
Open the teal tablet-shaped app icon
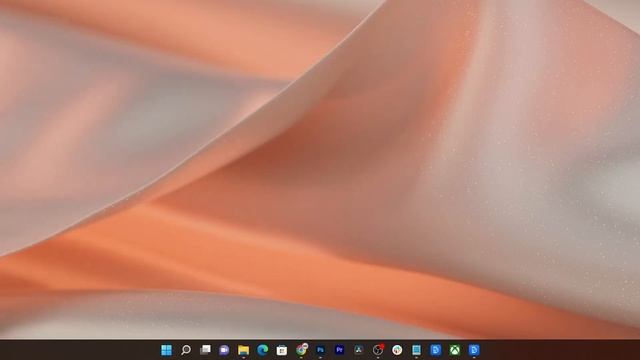416,350
